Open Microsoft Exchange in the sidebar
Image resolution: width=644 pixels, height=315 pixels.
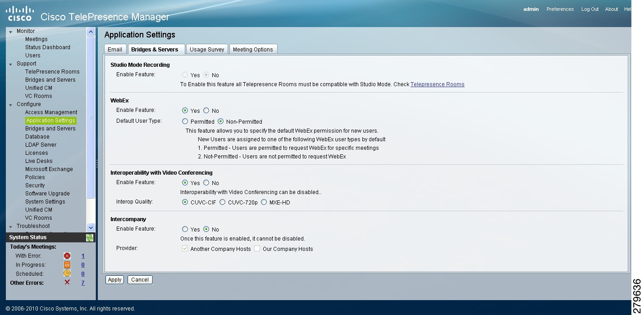(49, 169)
